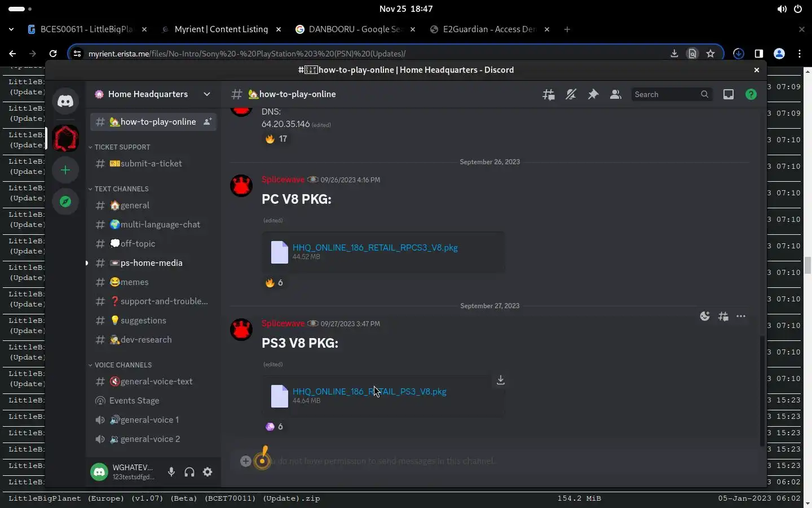Viewport: 812px width, 508px height.
Task: Open multi-language-chat channel
Action: 153,225
